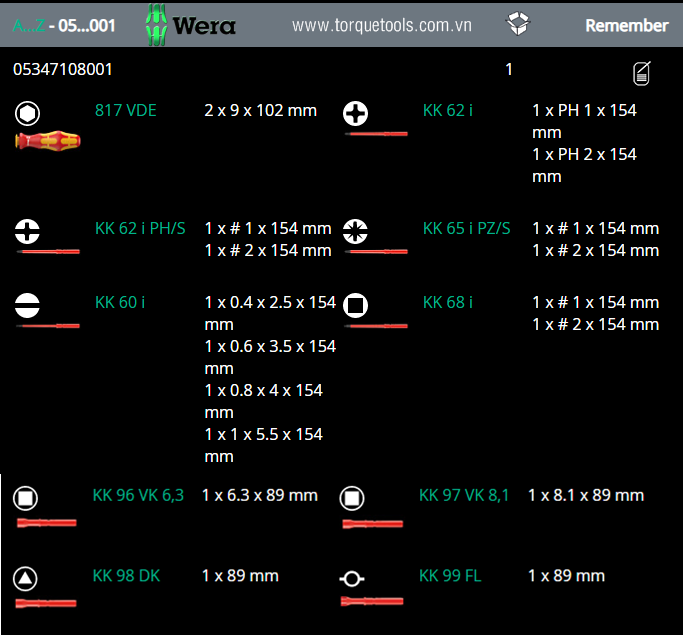Click the square drive icon for KK 68 i
Screen dimensions: 684x636
pyautogui.click(x=356, y=305)
